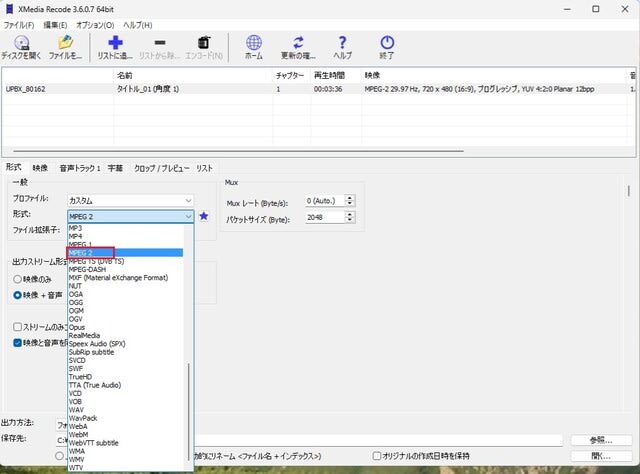The height and width of the screenshot is (474, 640).
Task: Choose OGG in the format list
Action: point(125,303)
